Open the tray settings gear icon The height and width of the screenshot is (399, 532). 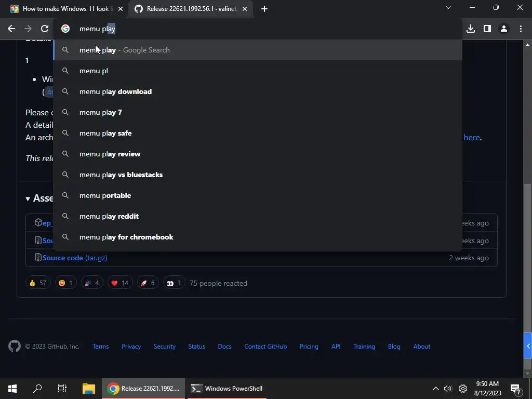pyautogui.click(x=463, y=389)
